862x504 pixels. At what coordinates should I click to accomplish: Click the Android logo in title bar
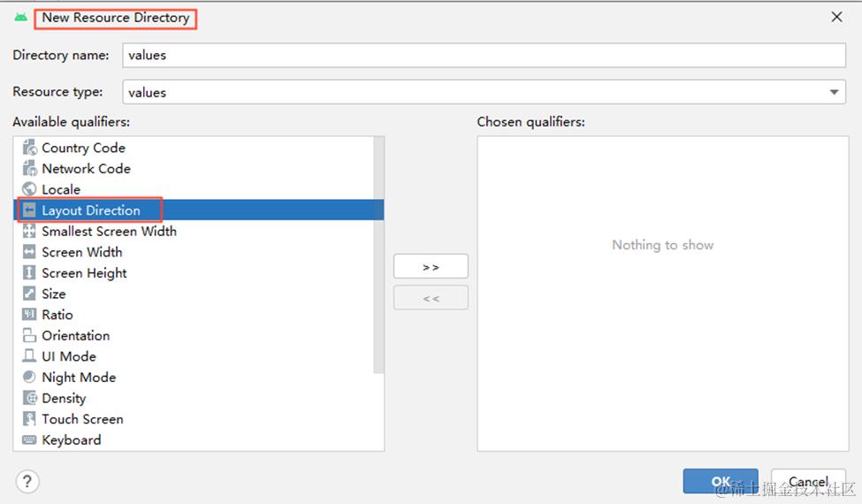point(21,18)
